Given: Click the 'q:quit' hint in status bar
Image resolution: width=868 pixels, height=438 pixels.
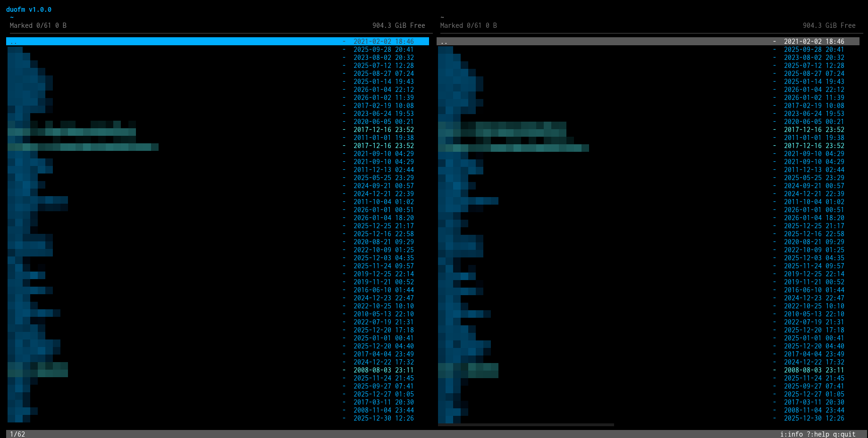Looking at the screenshot, I should coord(844,434).
